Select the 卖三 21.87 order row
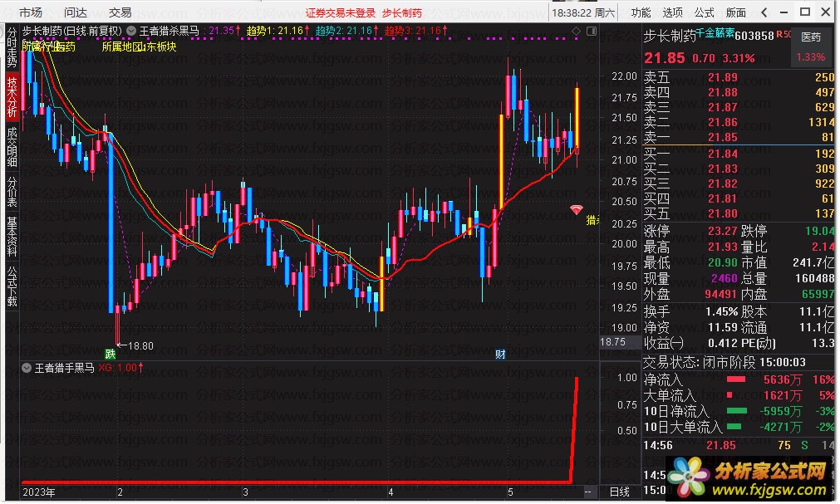 [739, 108]
